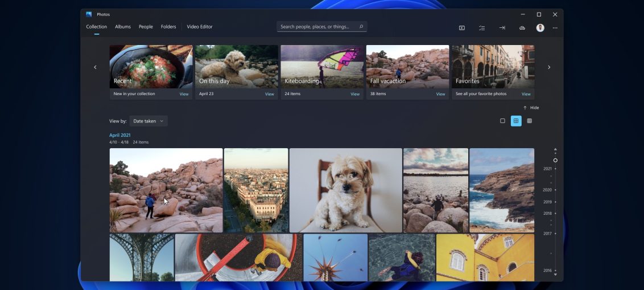This screenshot has width=644, height=290.
Task: Open the hiker on desert rocks photo
Action: tap(166, 190)
